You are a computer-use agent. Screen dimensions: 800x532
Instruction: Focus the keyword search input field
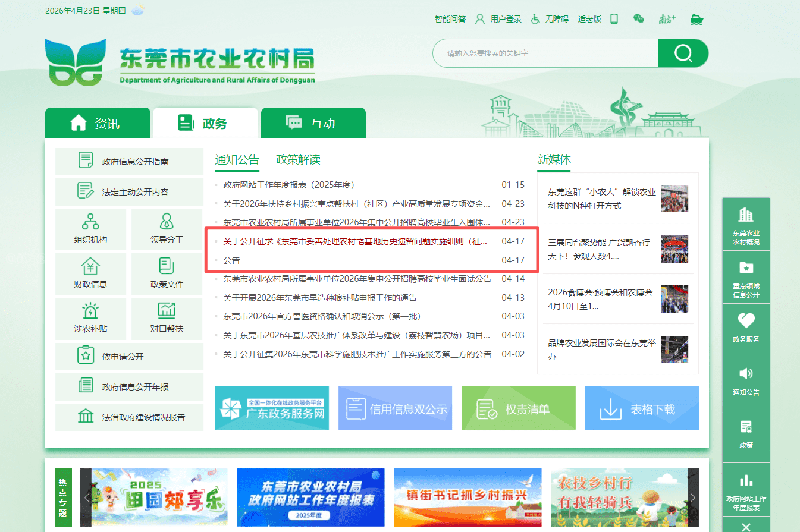click(544, 53)
